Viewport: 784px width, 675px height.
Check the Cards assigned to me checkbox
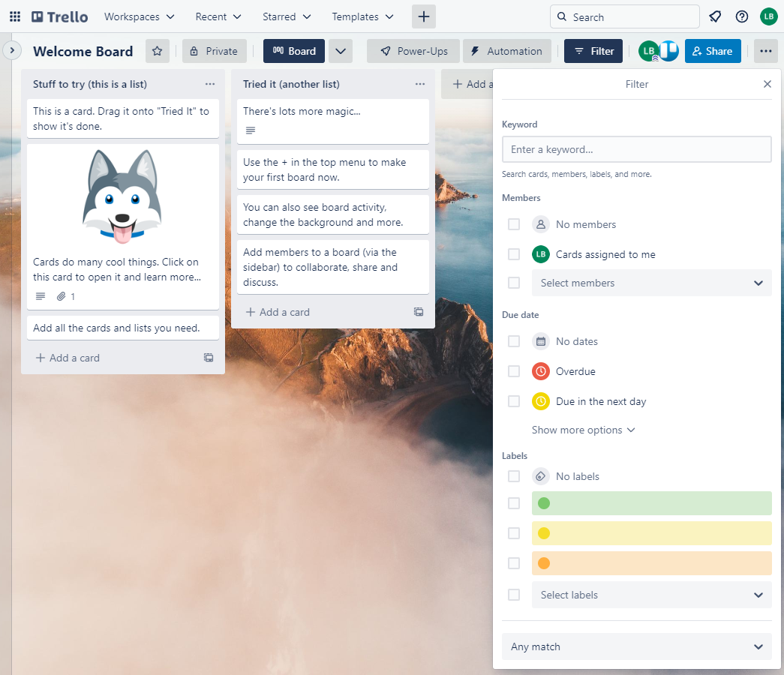tap(513, 254)
